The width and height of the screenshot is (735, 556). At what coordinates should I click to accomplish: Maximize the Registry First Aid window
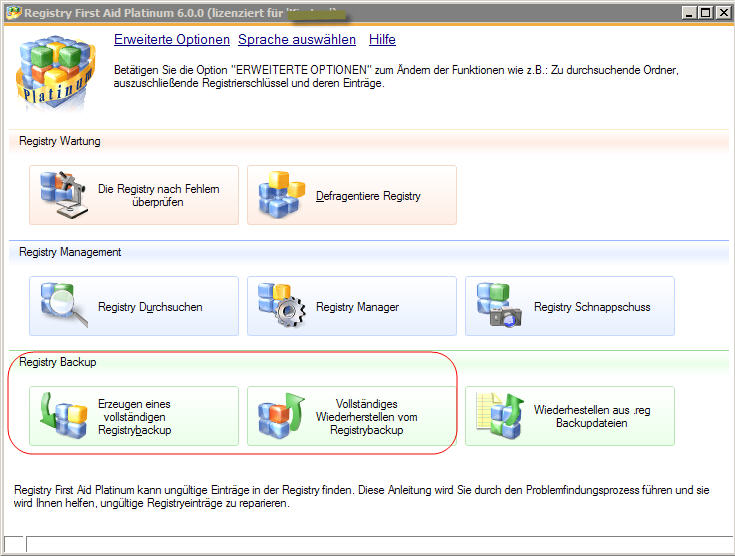(x=705, y=13)
